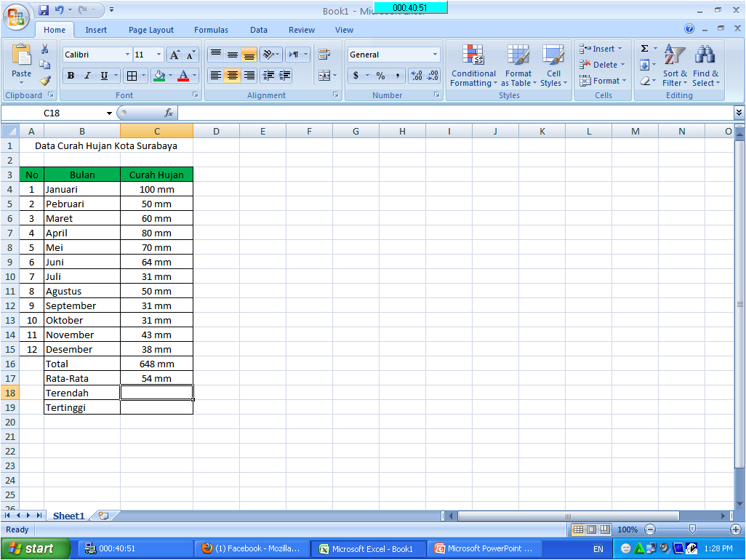746x560 pixels.
Task: Open Cell Styles gallery
Action: click(x=553, y=65)
